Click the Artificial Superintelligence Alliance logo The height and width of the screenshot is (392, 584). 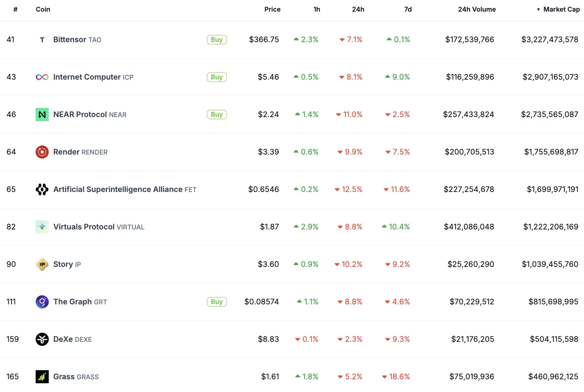pos(42,189)
